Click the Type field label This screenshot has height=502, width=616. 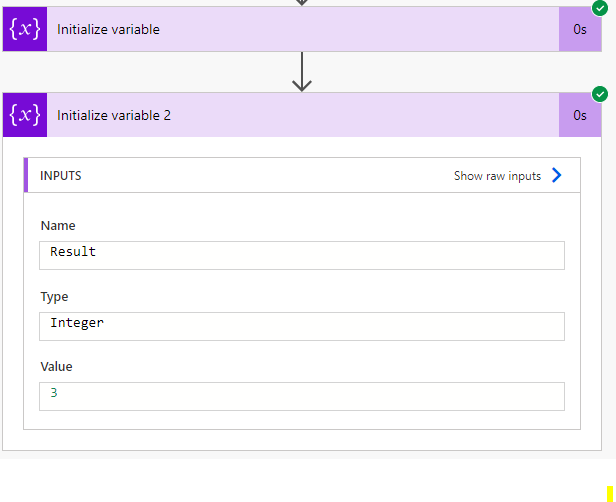[x=54, y=297]
